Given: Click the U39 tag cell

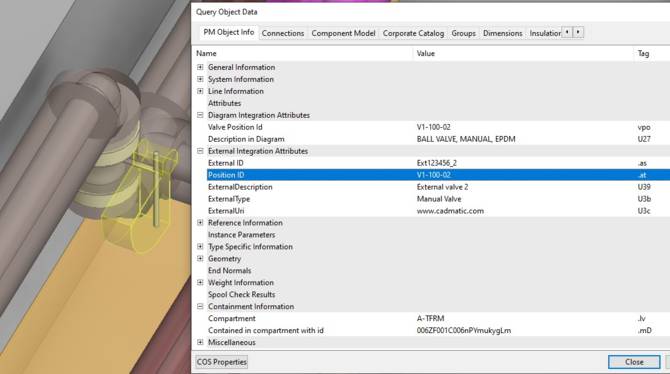Looking at the screenshot, I should coord(644,187).
